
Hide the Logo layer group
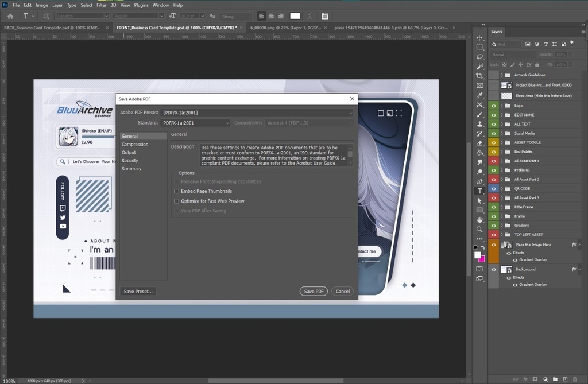[493, 106]
